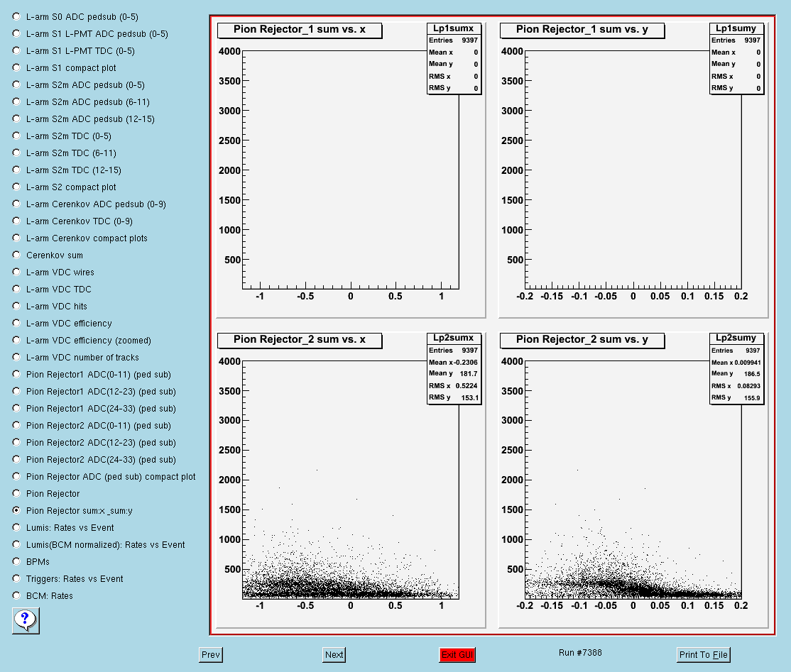Choose L-arm VDC hits plot
Screen dimensions: 791x672
[x=16, y=307]
